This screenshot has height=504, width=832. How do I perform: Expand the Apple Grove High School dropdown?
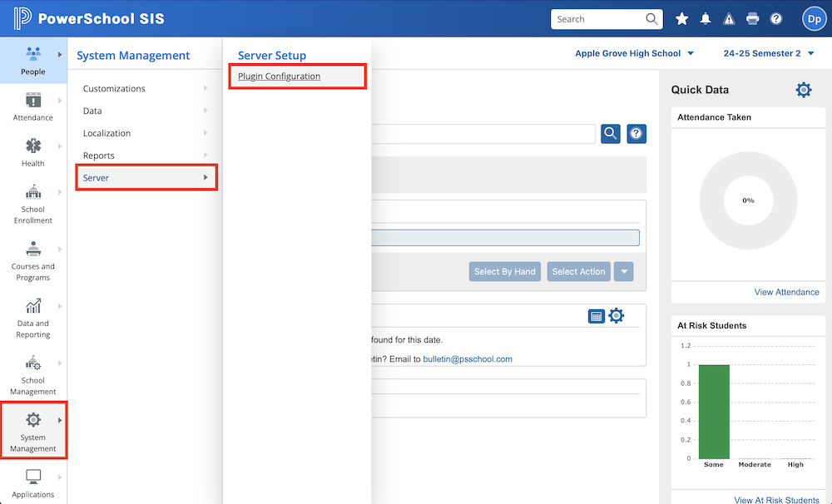coord(634,54)
